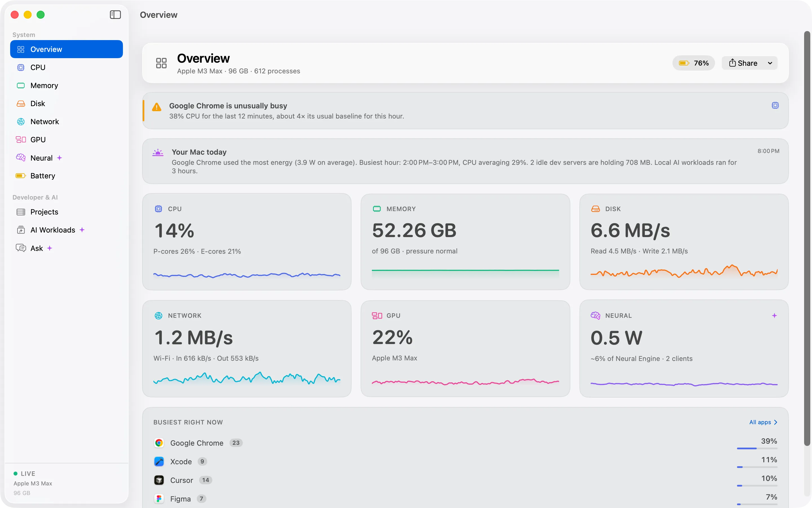Click the sparkle beside Ask
Screen dimensions: 812x508
50,248
